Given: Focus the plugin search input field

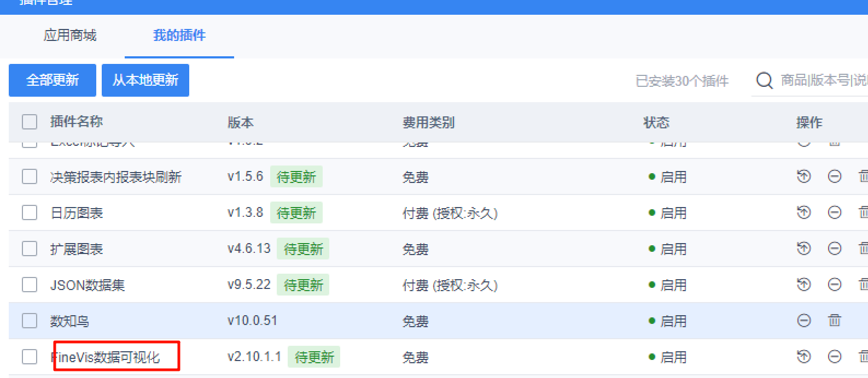Looking at the screenshot, I should click(823, 81).
